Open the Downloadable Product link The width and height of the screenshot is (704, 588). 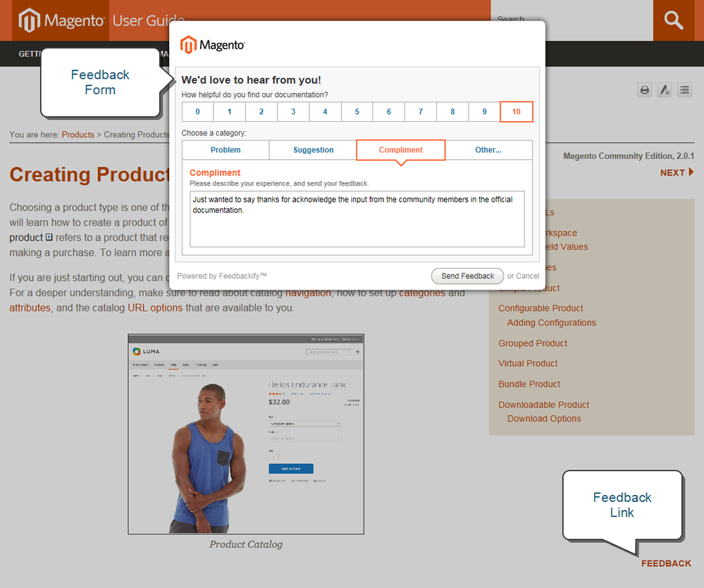544,405
